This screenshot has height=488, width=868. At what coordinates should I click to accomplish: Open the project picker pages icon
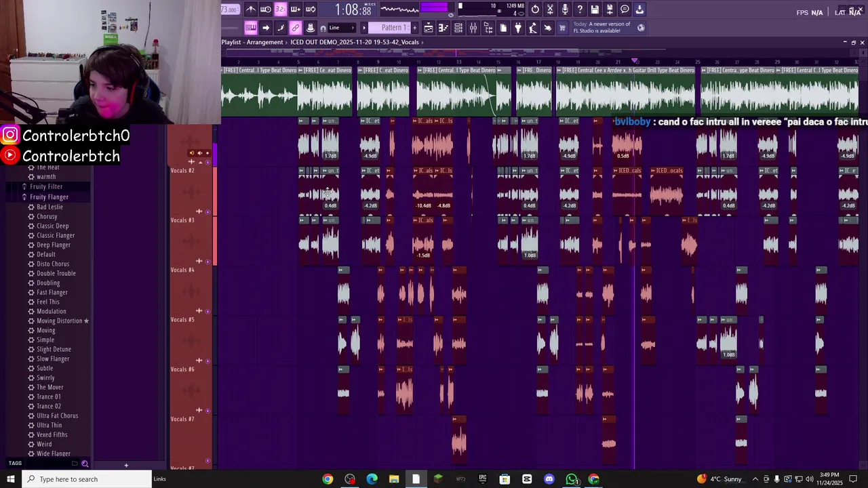(x=503, y=28)
